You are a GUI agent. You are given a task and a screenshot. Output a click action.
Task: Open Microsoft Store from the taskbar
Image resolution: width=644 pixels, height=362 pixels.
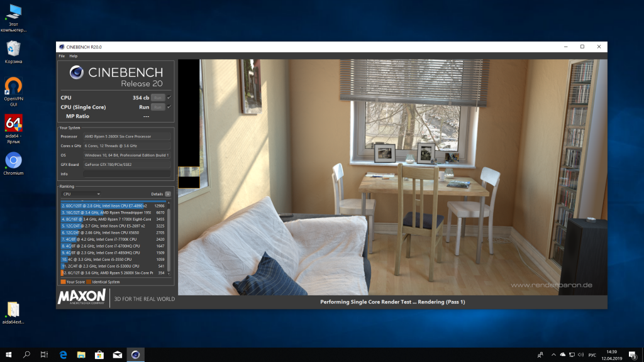pyautogui.click(x=99, y=355)
